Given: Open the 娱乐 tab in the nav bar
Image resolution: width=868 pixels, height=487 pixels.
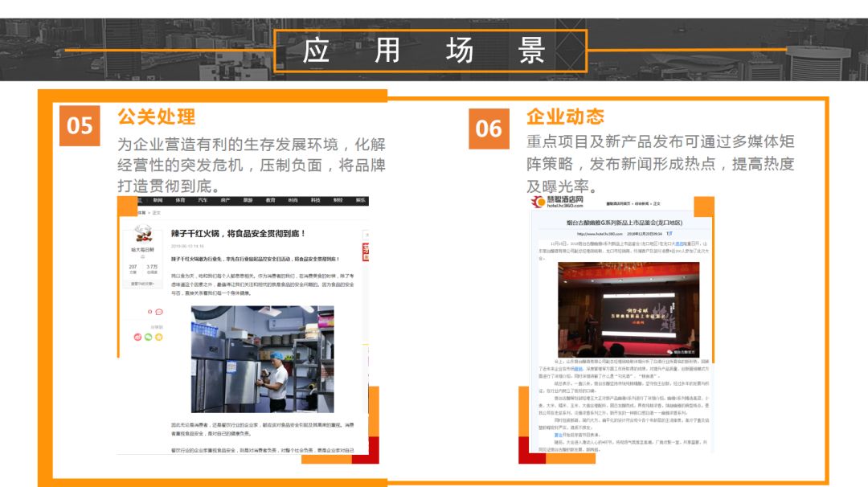Looking at the screenshot, I should coord(360,200).
